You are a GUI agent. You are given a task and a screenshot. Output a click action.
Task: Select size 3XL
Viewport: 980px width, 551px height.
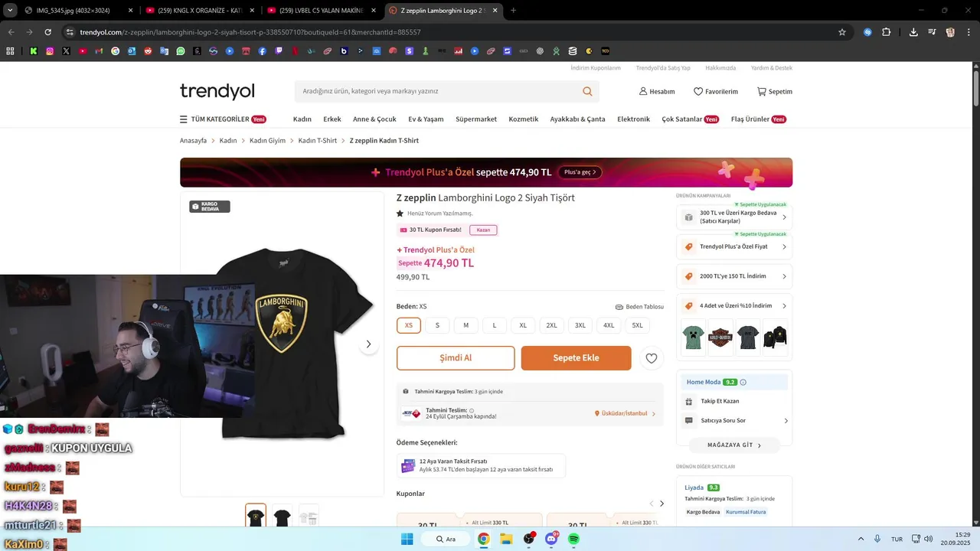580,325
